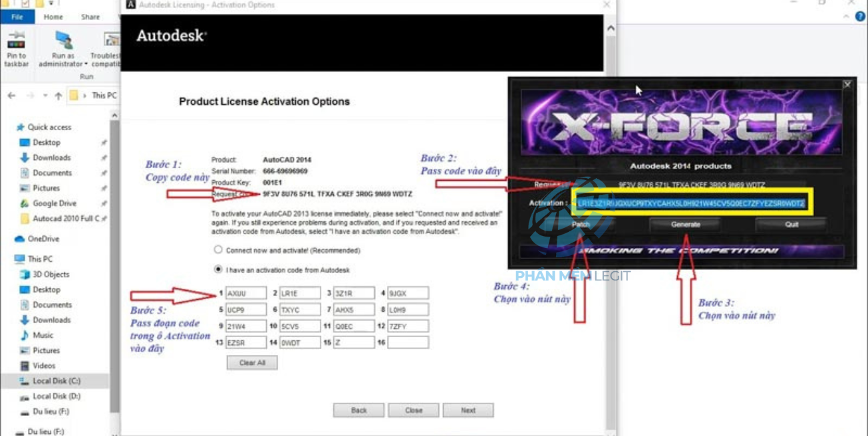Click Google Drive icon in navigation pane
The width and height of the screenshot is (868, 436).
coord(25,203)
